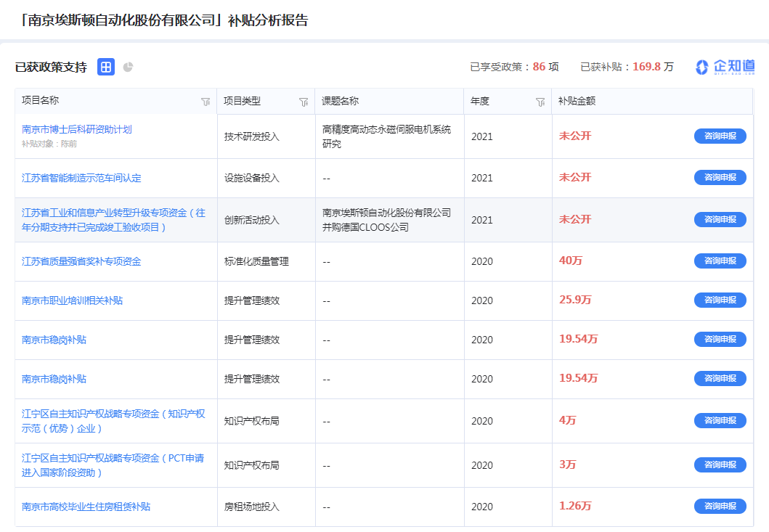The image size is (769, 532).
Task: Click 咨询申报 in the CLOOS acquisition row
Action: click(720, 219)
